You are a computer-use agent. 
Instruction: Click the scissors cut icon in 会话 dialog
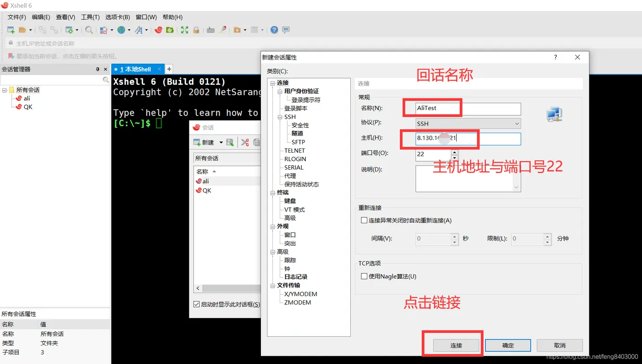245,143
